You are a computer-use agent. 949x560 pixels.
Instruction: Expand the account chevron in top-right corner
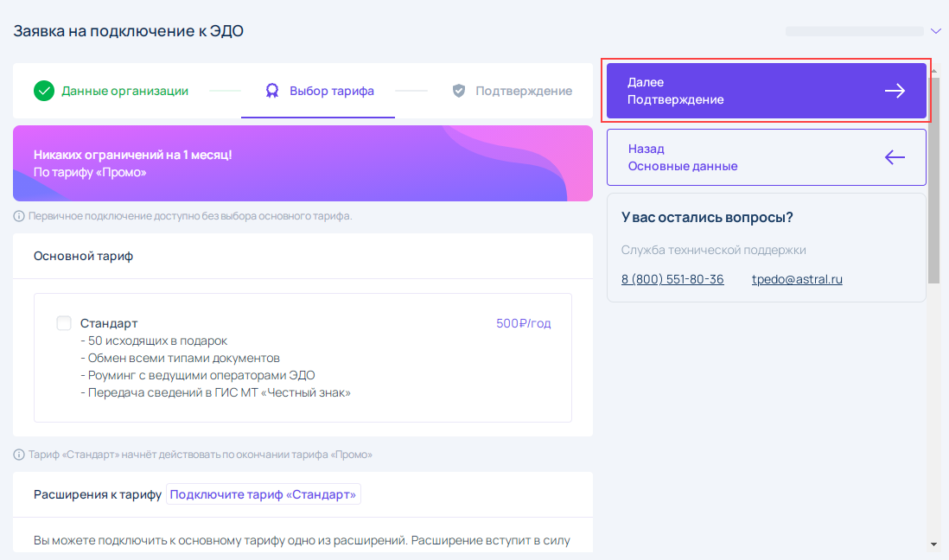click(936, 31)
